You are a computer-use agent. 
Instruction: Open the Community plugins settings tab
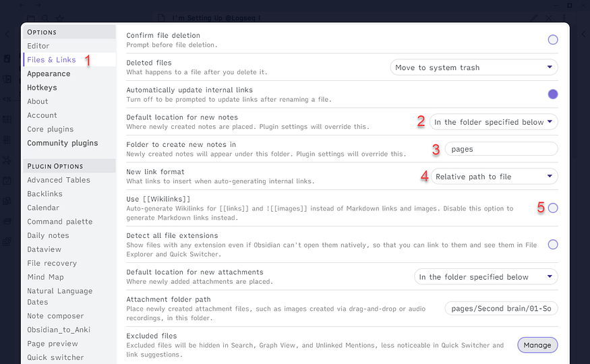click(63, 143)
